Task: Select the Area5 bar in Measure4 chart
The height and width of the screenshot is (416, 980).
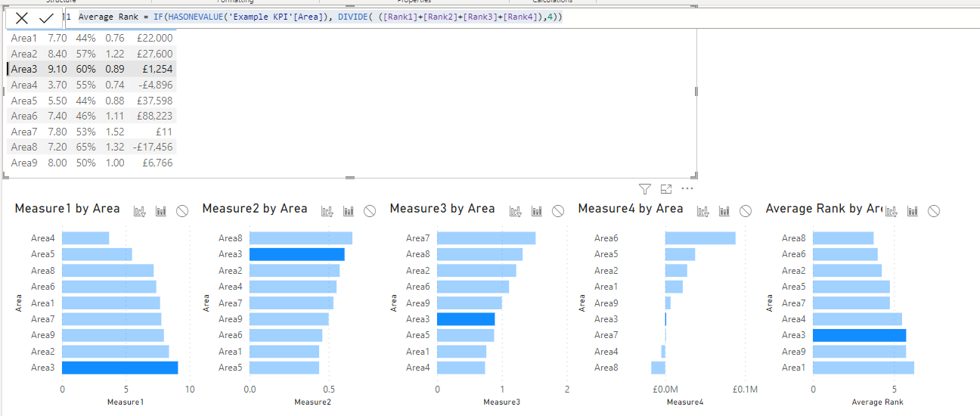Action: click(x=680, y=254)
